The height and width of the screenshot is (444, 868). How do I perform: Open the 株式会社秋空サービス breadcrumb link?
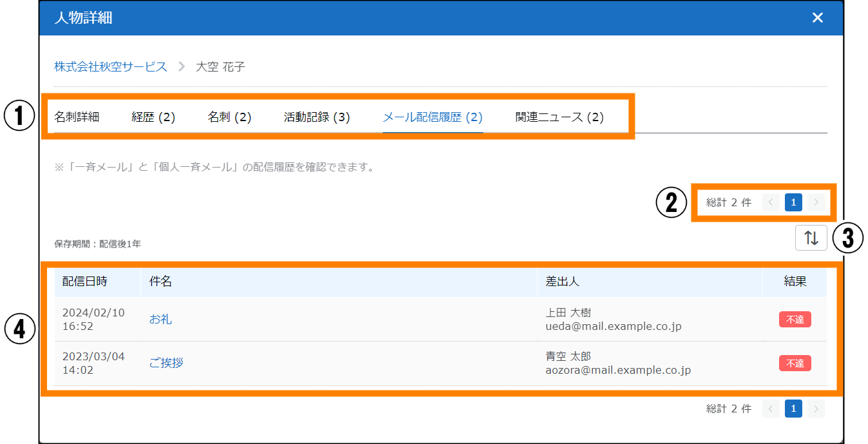point(111,66)
